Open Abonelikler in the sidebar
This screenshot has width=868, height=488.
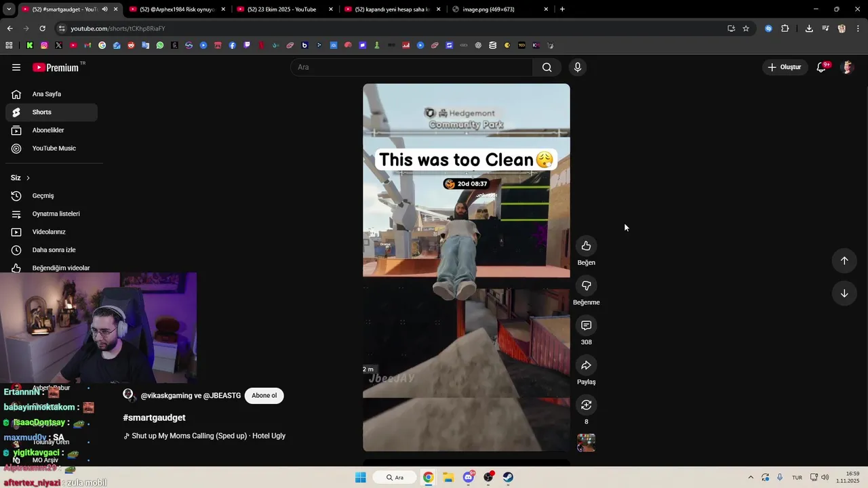[52, 130]
